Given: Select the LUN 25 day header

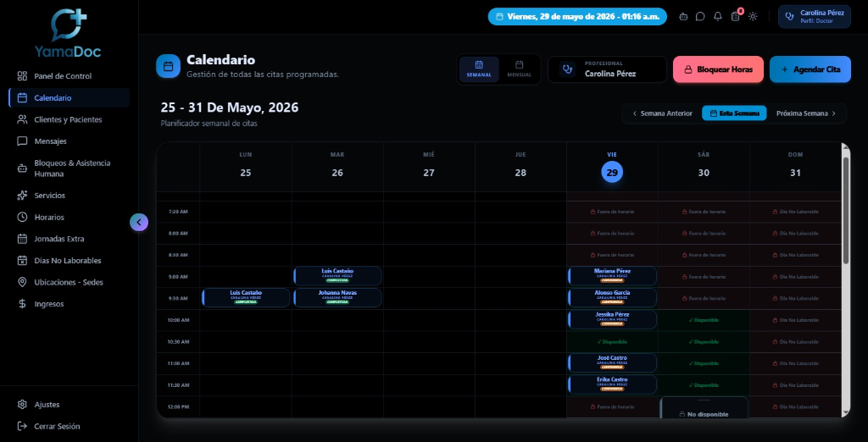Looking at the screenshot, I should pyautogui.click(x=246, y=167).
